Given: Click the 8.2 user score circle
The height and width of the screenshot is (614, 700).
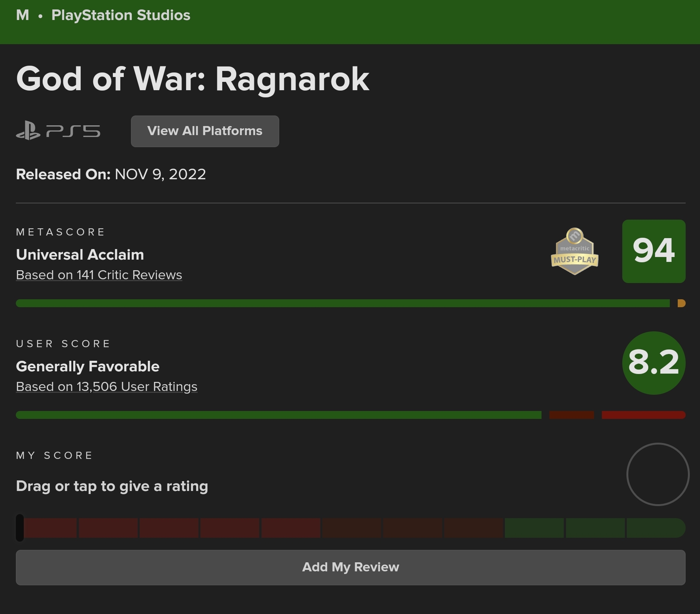Looking at the screenshot, I should point(654,363).
